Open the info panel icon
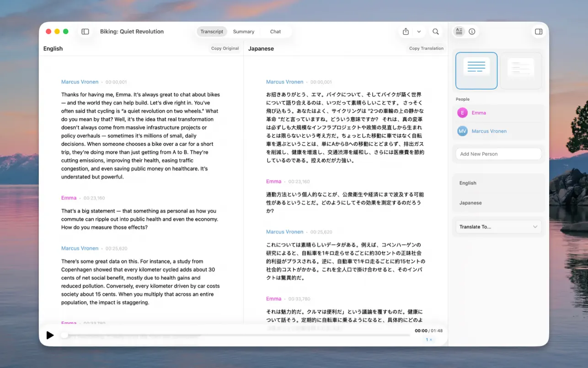 pyautogui.click(x=472, y=32)
